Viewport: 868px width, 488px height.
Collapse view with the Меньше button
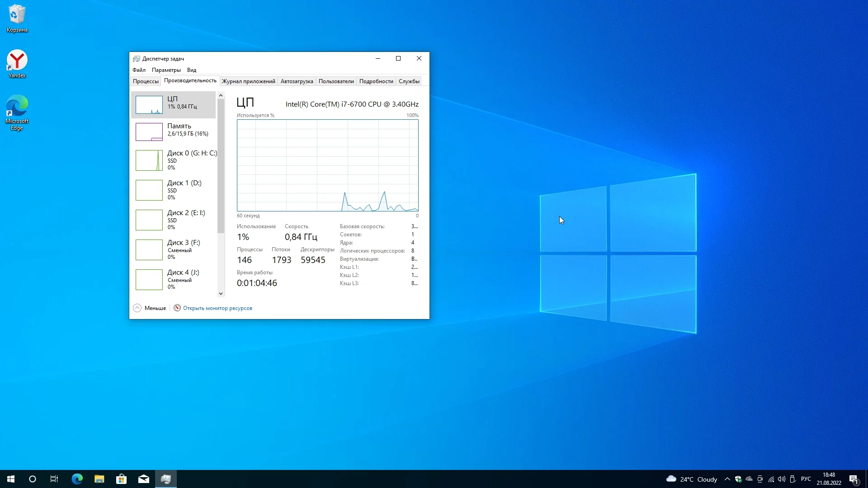[150, 308]
